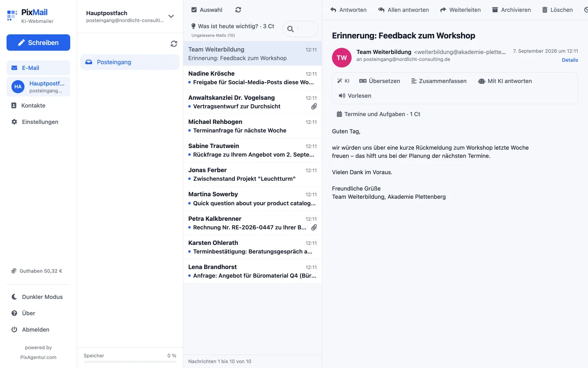Viewport: 588px width, 368px height.
Task: Click paperclip on Petra Kalkbrenner's email
Action: click(314, 227)
